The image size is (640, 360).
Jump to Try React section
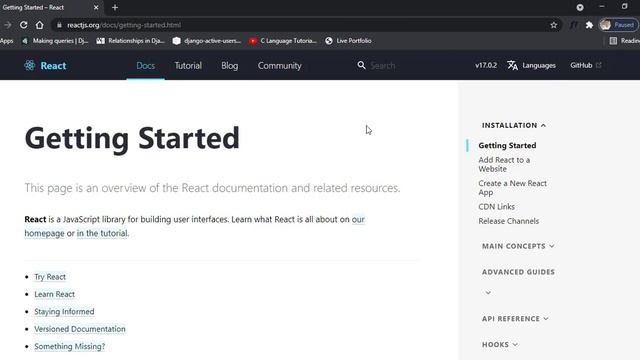pos(50,277)
